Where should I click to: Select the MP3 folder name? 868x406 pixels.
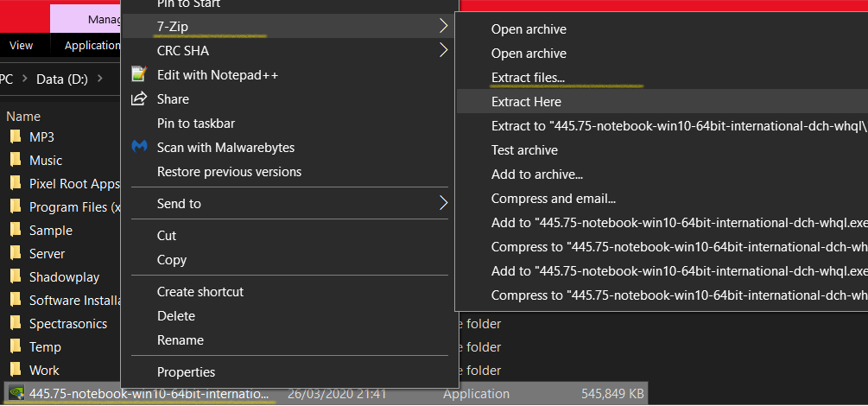point(41,136)
